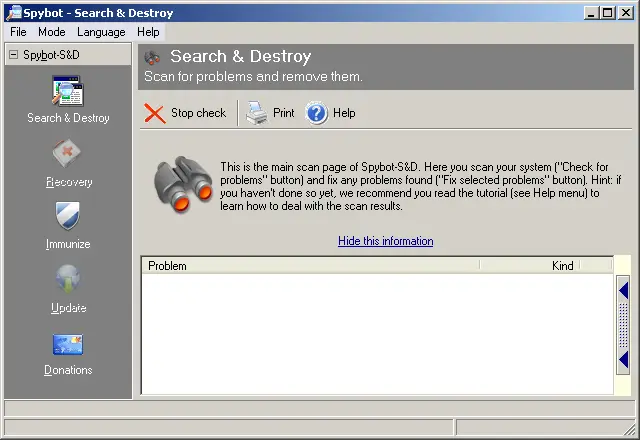Click the Donations label in sidebar
This screenshot has width=640, height=440.
pyautogui.click(x=68, y=370)
